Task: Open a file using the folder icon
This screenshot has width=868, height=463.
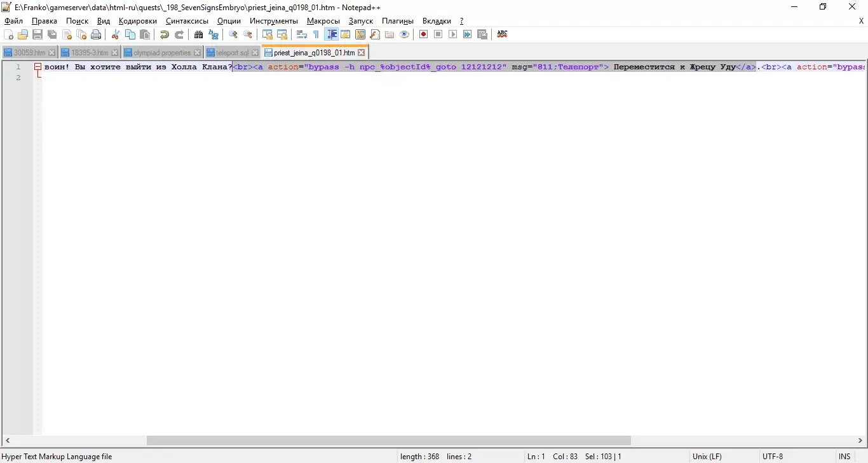Action: pos(23,34)
